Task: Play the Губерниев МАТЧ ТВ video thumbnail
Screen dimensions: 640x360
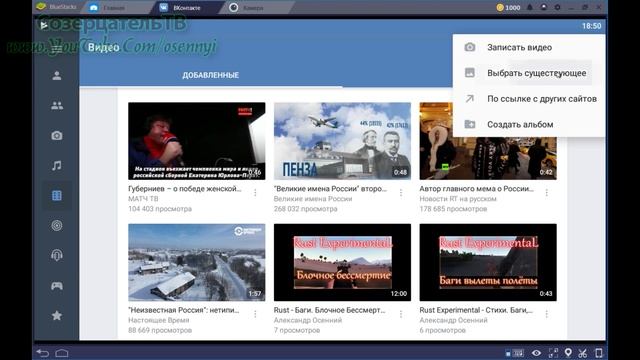Action: 197,141
